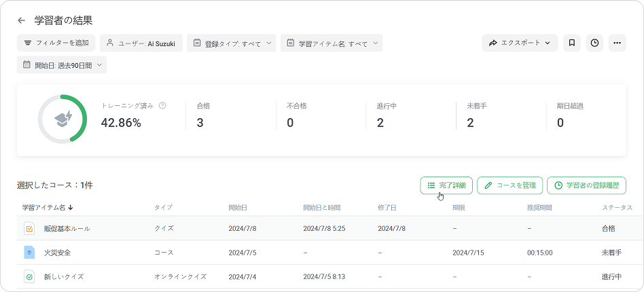Click the ステータス column header
Screen dimensions: 644x292
coord(617,207)
